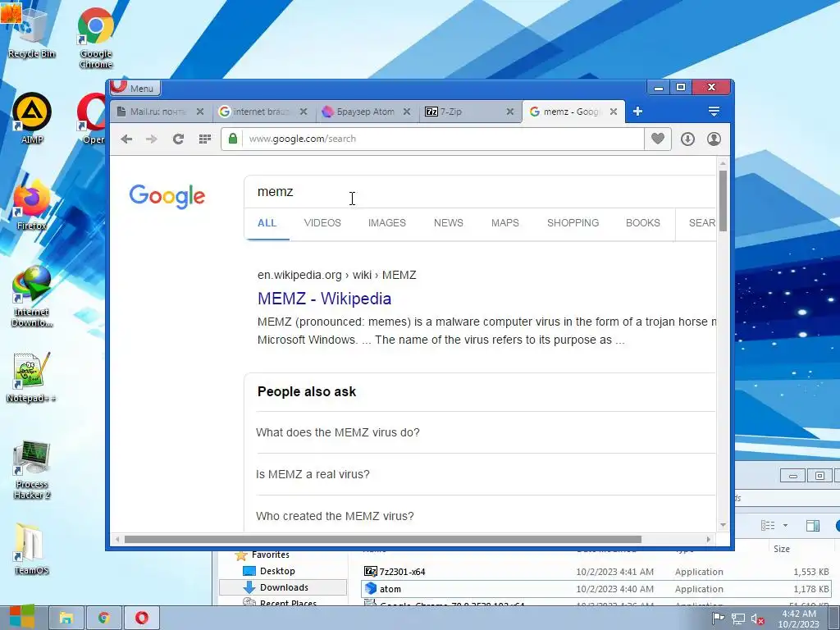Open the Opera Menu button
Viewport: 840px width, 630px height.
pos(135,88)
